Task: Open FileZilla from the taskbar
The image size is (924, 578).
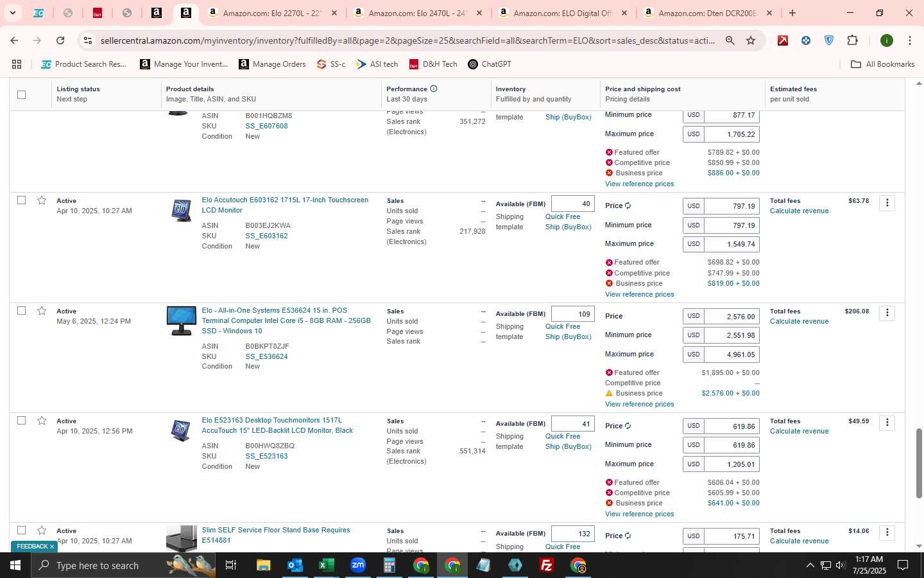Action: (547, 565)
